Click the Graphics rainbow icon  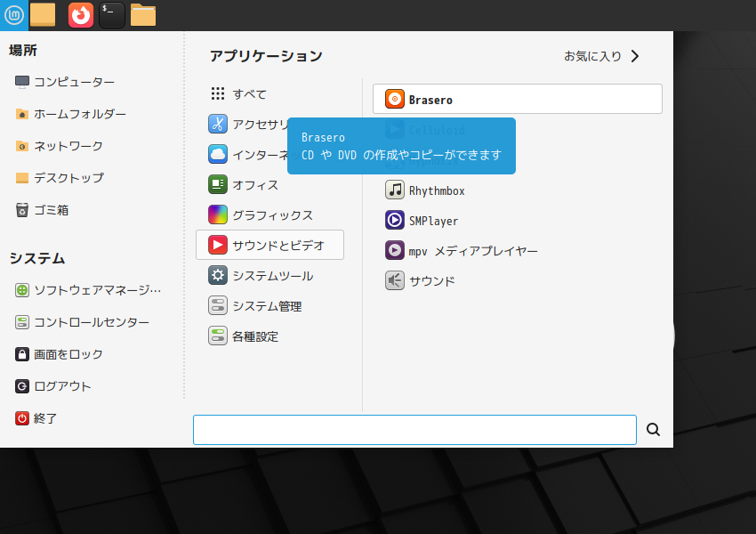click(217, 214)
